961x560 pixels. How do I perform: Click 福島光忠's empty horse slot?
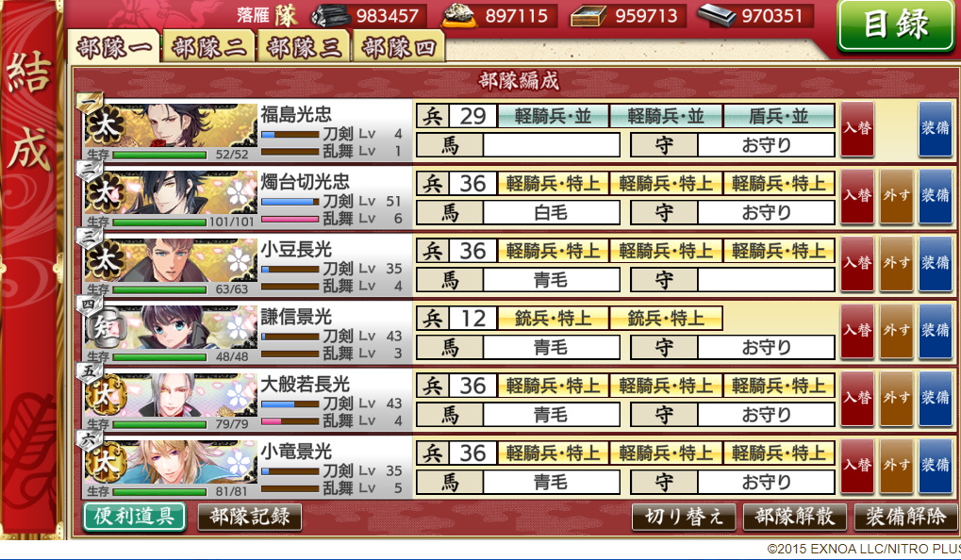[x=552, y=146]
